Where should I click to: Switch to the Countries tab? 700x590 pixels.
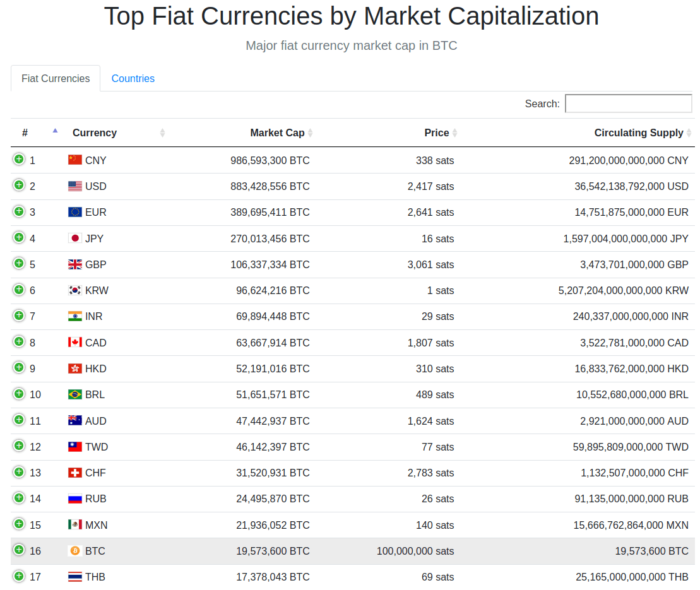coord(133,78)
